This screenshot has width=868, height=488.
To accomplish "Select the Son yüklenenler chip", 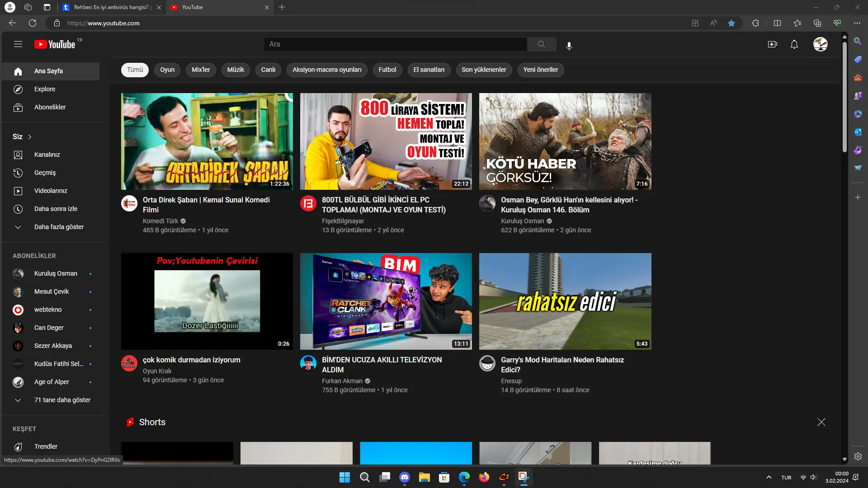I will tap(484, 70).
